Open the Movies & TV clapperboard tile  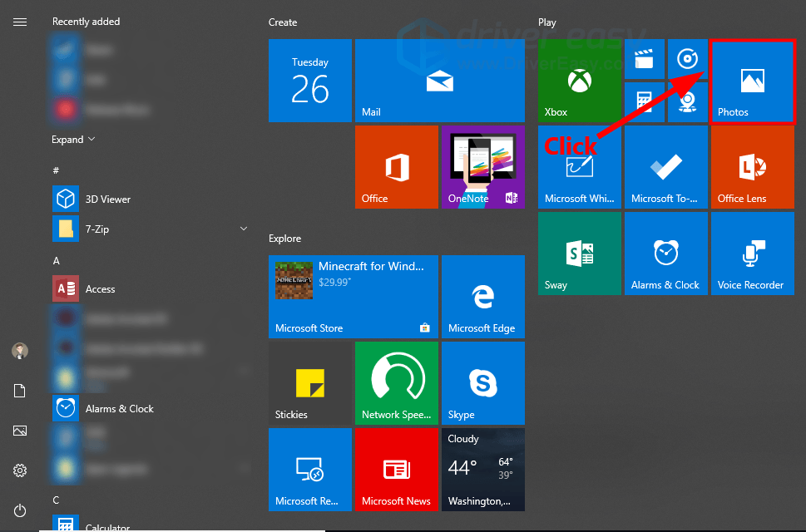click(645, 59)
